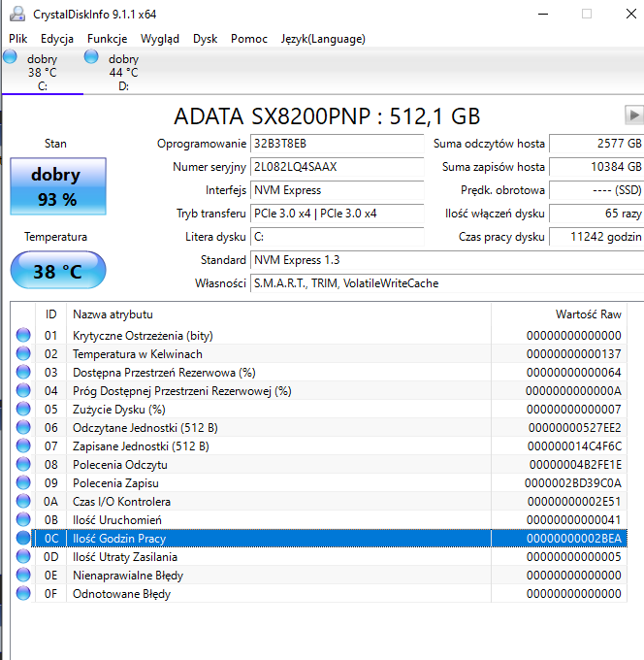This screenshot has height=660, width=644.
Task: Click the Standard field NVM Express 1.3
Action: tap(447, 260)
